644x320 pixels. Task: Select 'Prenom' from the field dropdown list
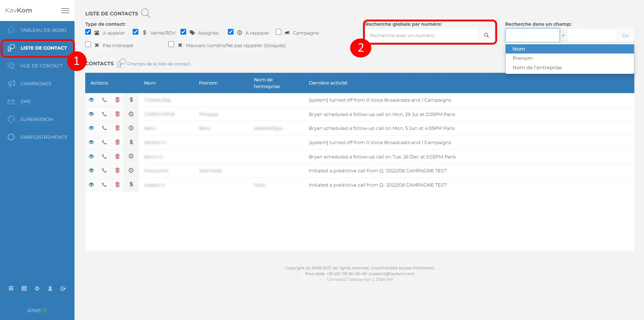(522, 58)
